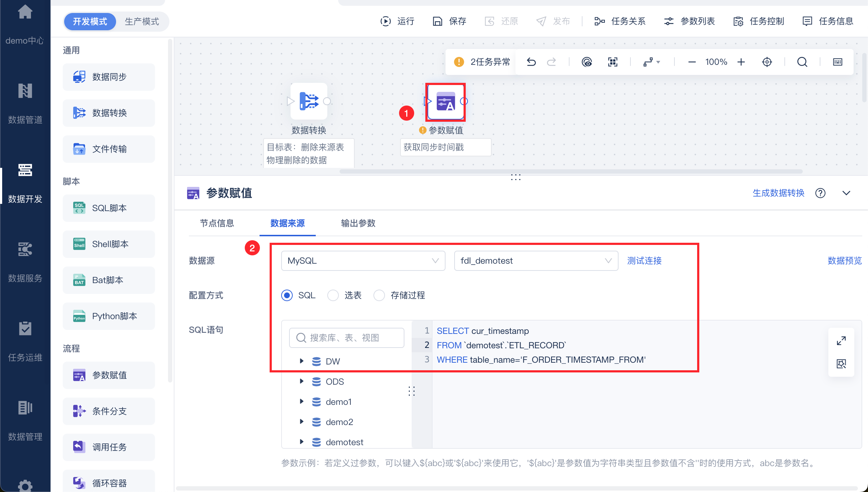This screenshot has height=492, width=868.
Task: Expand SQL editor to fullscreen
Action: pyautogui.click(x=841, y=340)
